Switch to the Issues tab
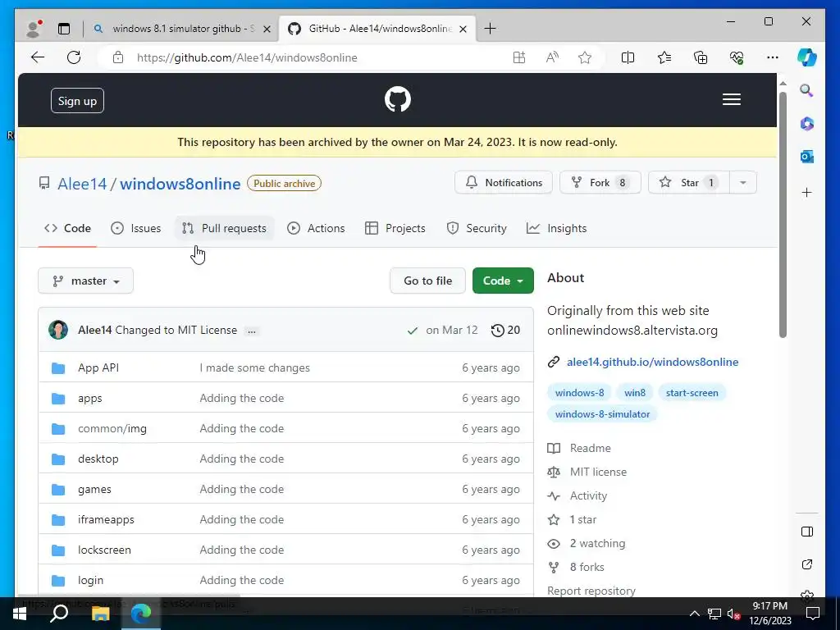Viewport: 840px width, 630px height. pyautogui.click(x=135, y=228)
